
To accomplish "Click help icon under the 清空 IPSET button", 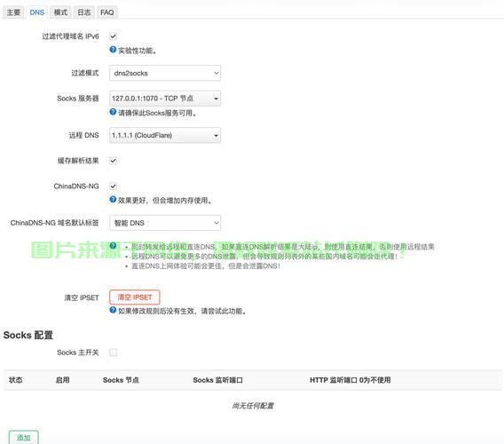I will (x=113, y=310).
